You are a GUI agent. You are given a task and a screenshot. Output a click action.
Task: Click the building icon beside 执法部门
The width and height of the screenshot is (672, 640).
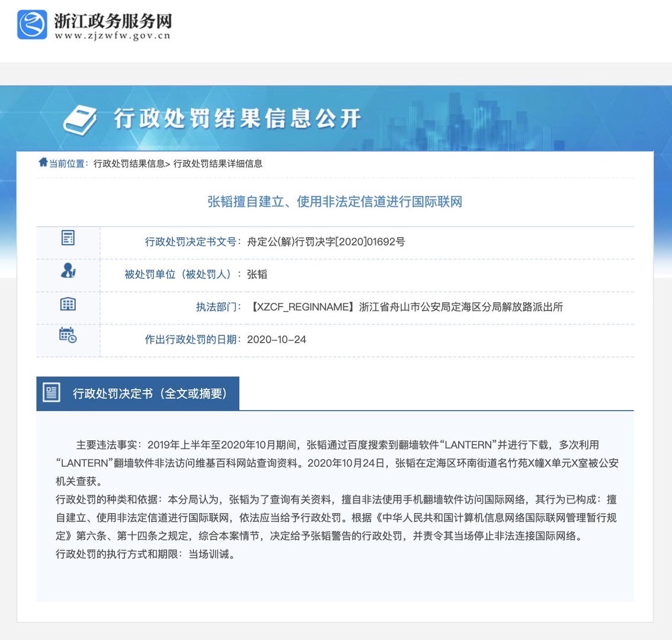(x=68, y=305)
